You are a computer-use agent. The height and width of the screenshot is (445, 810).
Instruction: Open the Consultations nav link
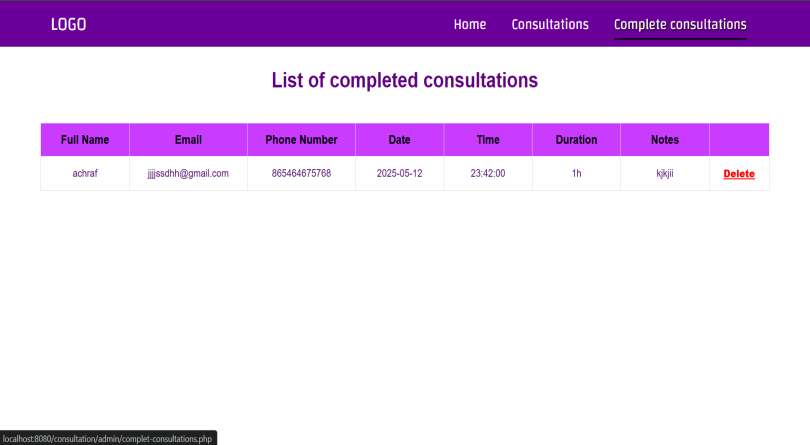(x=550, y=24)
